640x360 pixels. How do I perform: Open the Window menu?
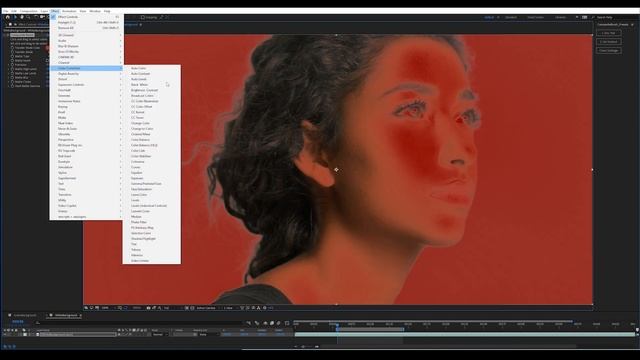95,11
